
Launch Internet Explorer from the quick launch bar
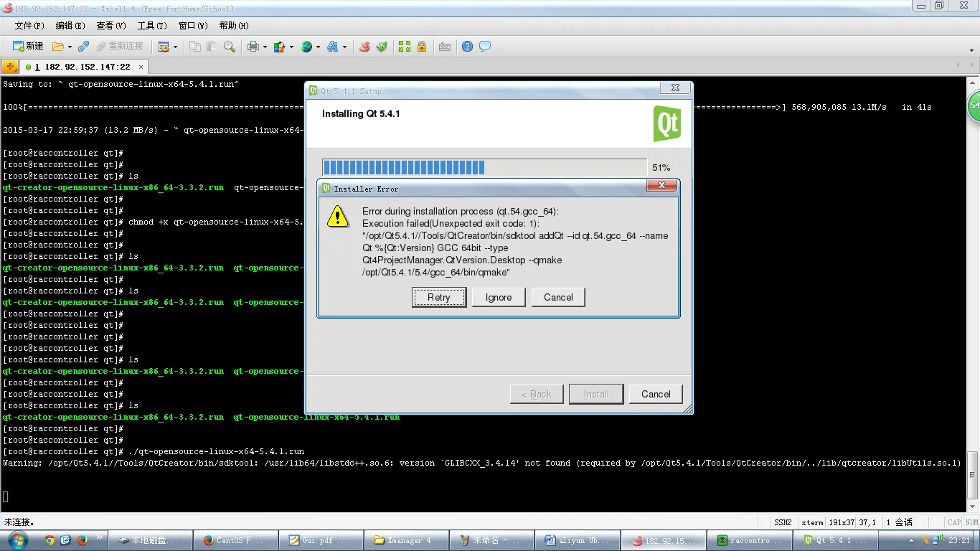(66, 540)
